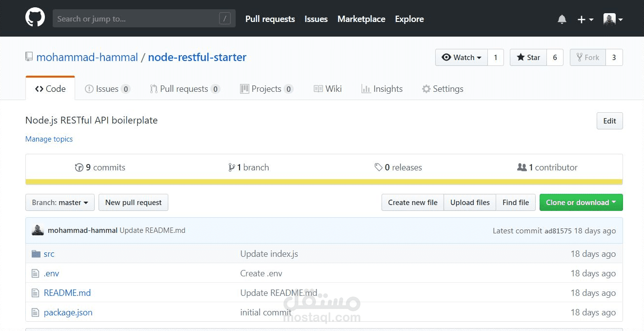Click the search or jump to field
Viewport: 644px width, 331px height.
point(144,18)
